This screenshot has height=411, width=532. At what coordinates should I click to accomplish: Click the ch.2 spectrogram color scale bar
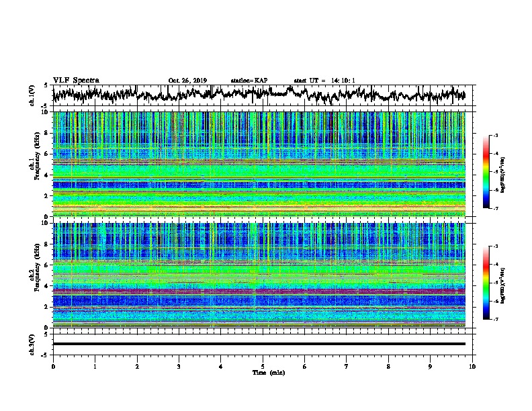[x=486, y=283]
